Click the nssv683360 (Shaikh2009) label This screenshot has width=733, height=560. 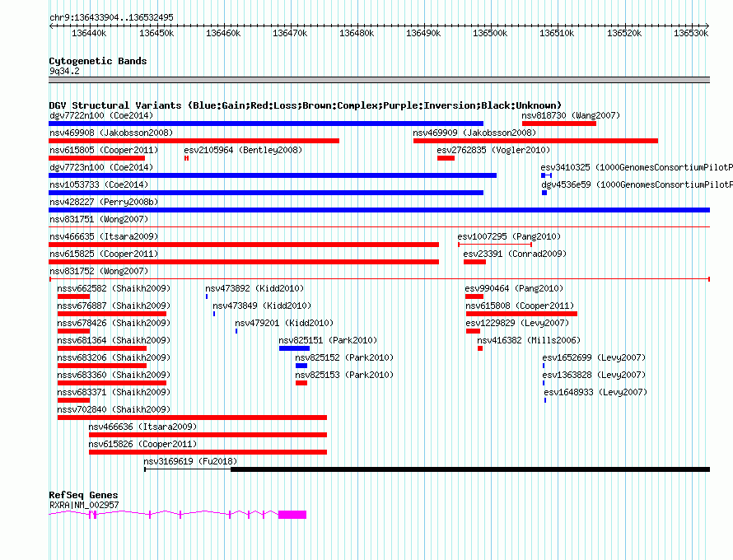pos(114,375)
